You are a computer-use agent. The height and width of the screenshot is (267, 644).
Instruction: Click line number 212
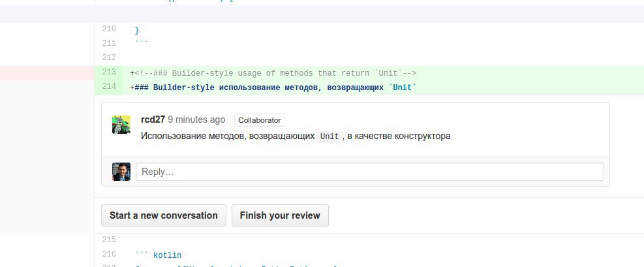click(109, 58)
